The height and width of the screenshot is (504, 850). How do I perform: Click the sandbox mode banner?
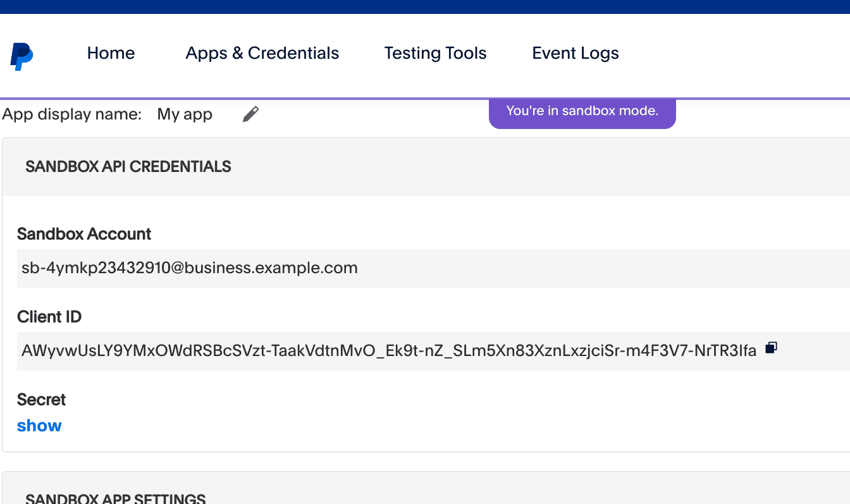pos(582,113)
